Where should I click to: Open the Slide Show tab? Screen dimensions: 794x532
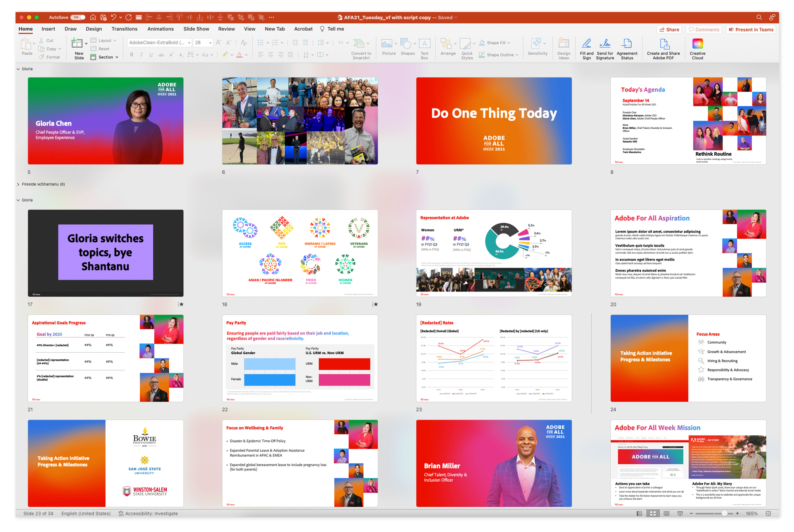[196, 29]
